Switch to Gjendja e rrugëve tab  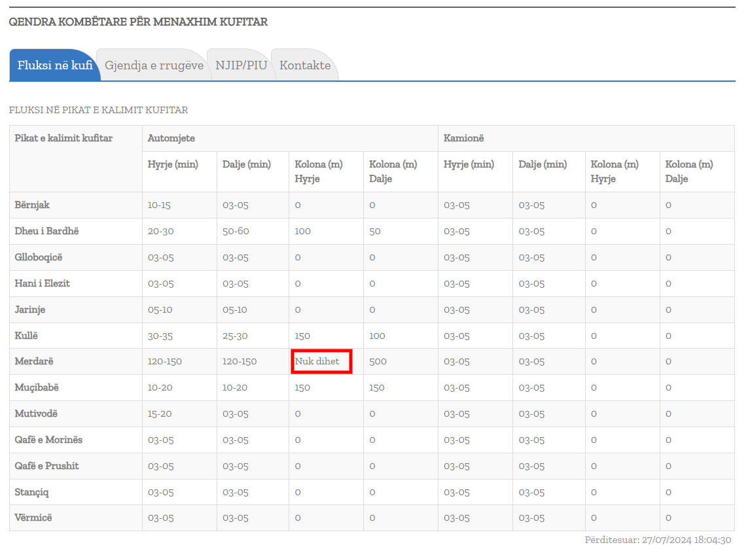(x=154, y=65)
